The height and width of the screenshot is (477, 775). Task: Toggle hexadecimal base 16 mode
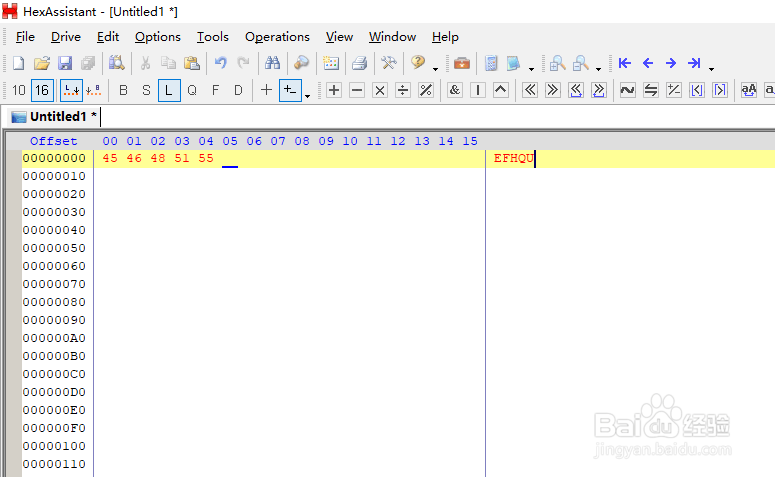[x=42, y=90]
